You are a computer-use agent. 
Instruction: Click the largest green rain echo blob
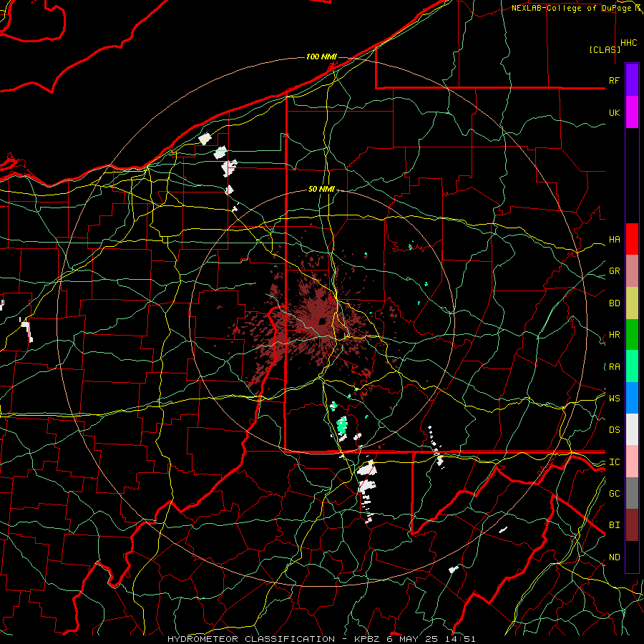click(342, 426)
